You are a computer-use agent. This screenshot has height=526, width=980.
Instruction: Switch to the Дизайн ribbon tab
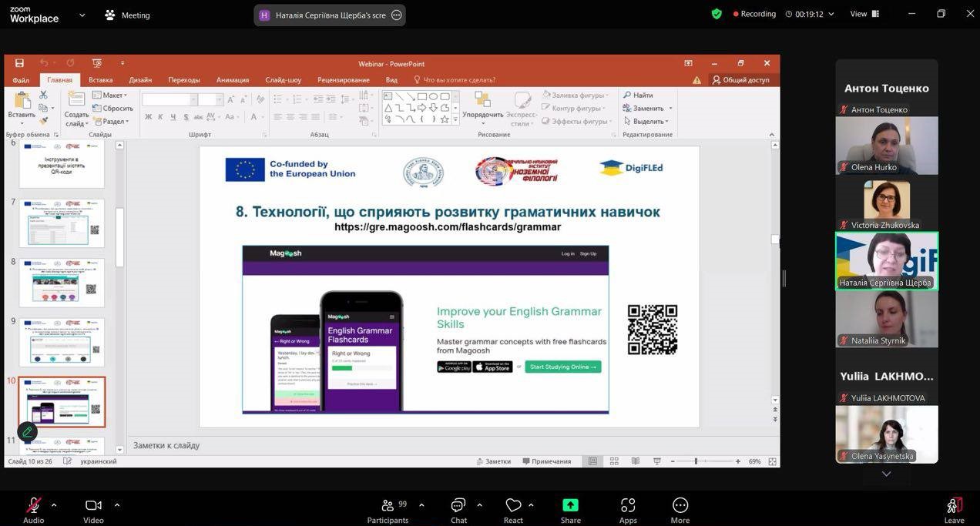coord(140,80)
